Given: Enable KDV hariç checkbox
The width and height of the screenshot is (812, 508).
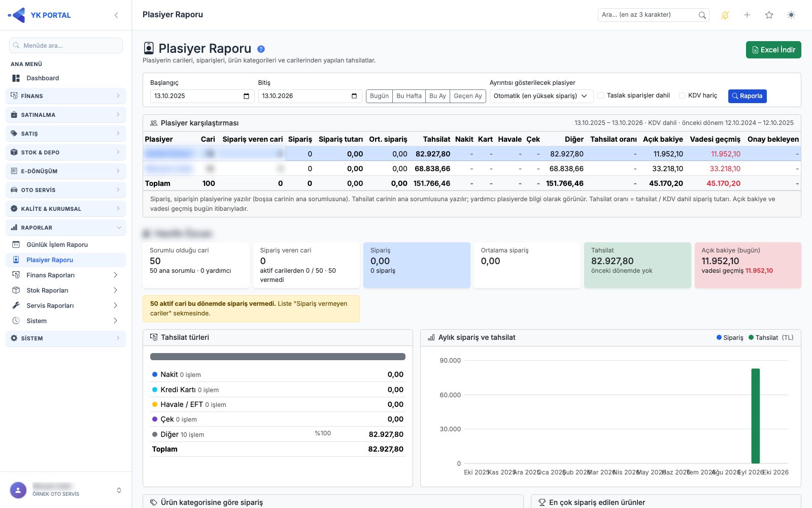Looking at the screenshot, I should coord(682,96).
